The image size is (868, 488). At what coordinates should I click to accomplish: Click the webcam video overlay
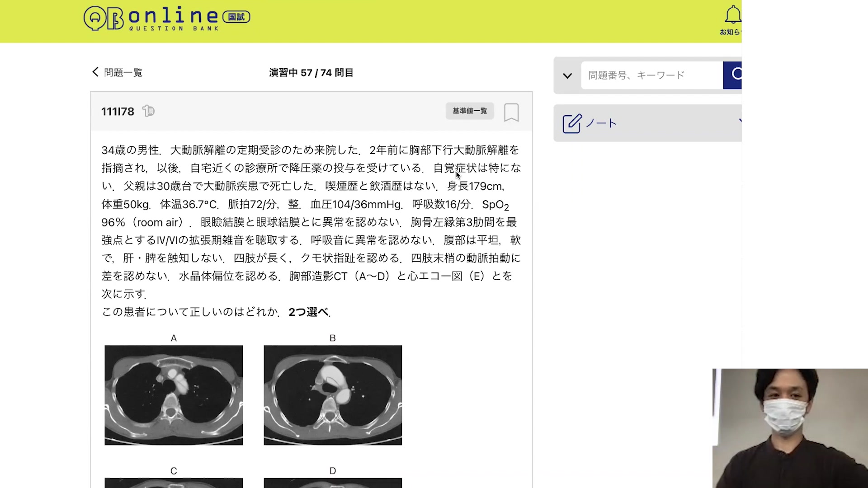point(789,428)
